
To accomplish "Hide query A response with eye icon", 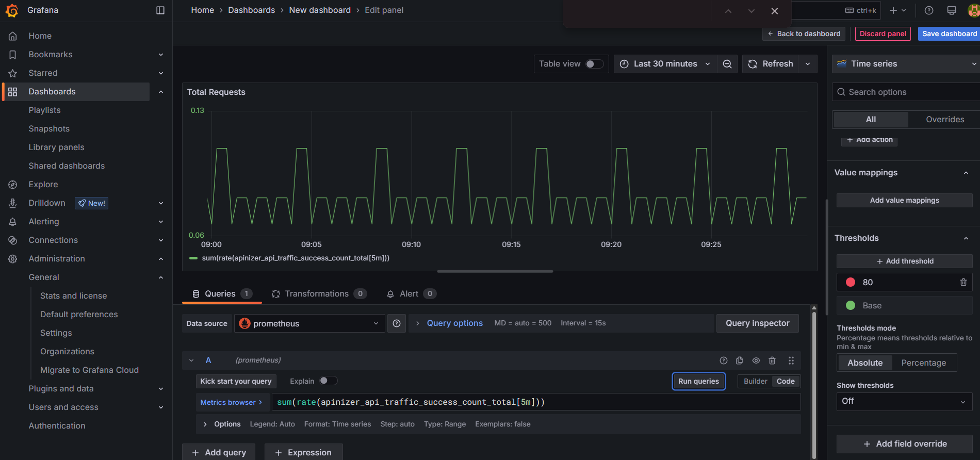I will tap(756, 360).
